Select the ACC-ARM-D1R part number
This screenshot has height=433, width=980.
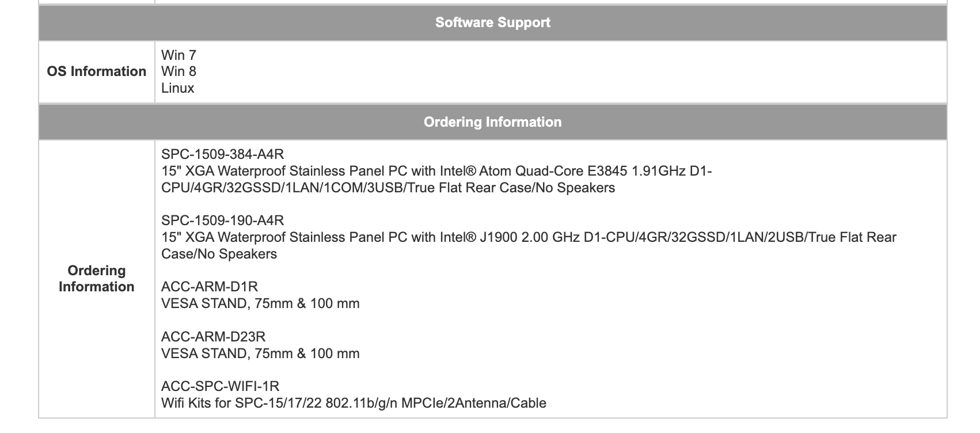(210, 287)
